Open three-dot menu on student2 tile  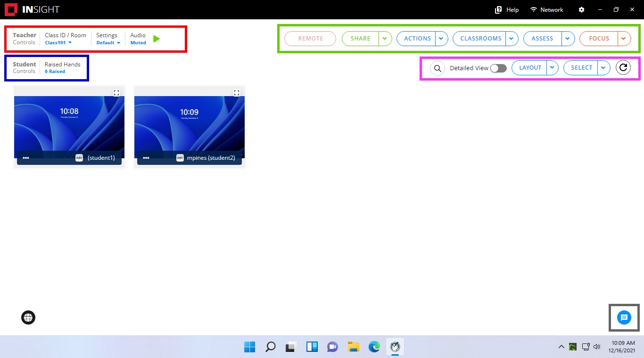[146, 158]
